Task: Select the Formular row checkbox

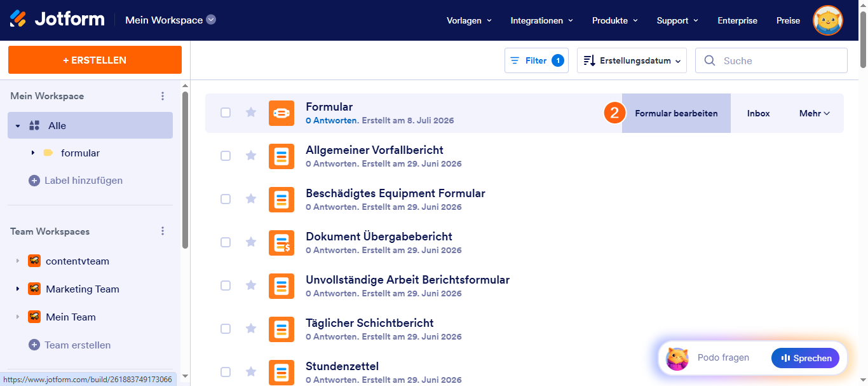Action: click(226, 113)
